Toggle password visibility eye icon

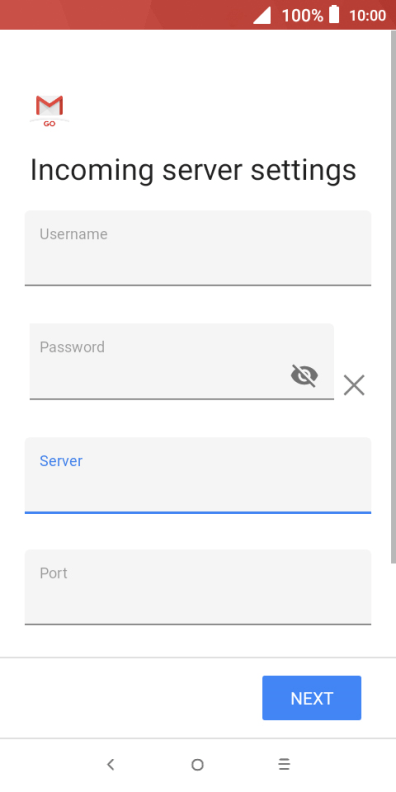click(305, 376)
